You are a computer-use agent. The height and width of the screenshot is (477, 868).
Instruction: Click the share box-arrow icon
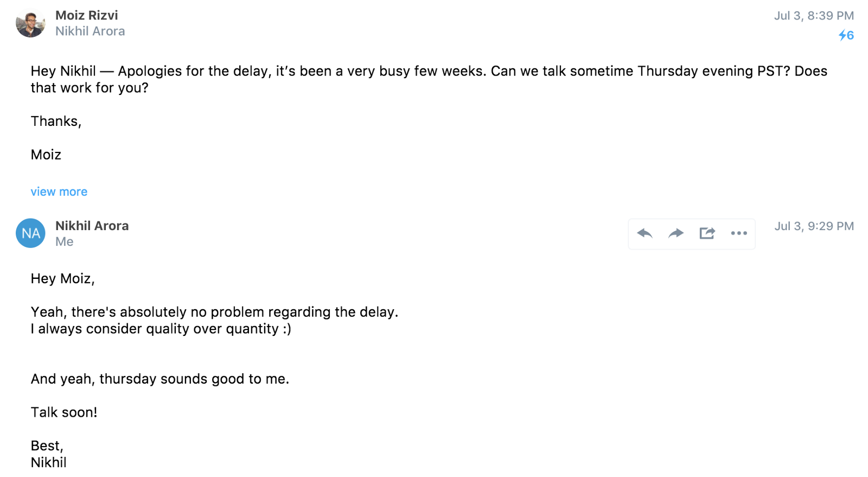click(x=707, y=233)
